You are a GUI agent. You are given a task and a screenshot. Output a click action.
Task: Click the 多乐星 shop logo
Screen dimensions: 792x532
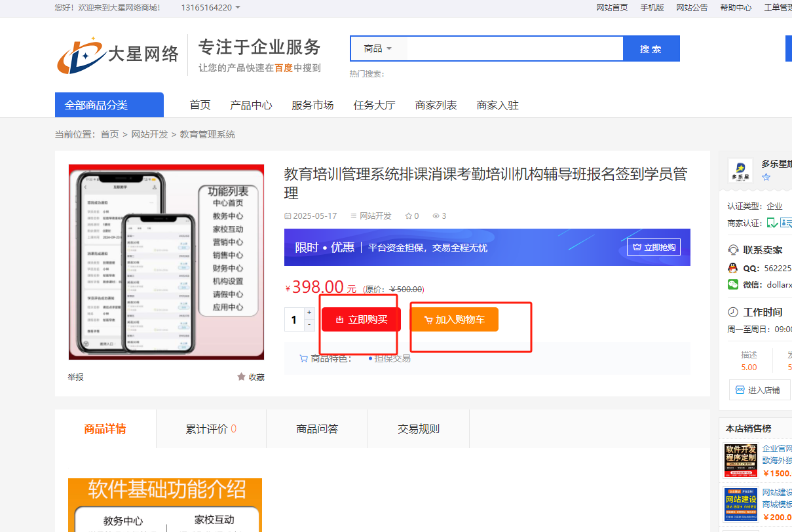pyautogui.click(x=741, y=170)
